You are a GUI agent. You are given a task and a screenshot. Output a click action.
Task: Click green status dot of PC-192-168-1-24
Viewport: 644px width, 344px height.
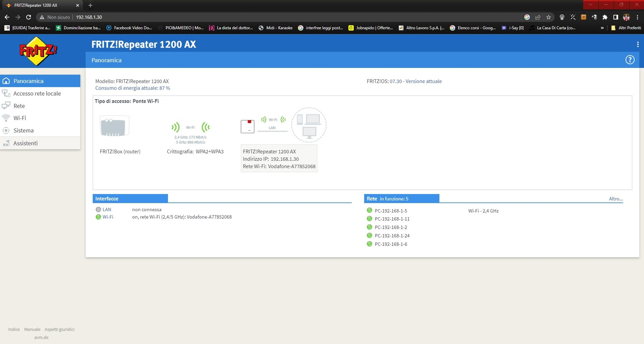[369, 235]
